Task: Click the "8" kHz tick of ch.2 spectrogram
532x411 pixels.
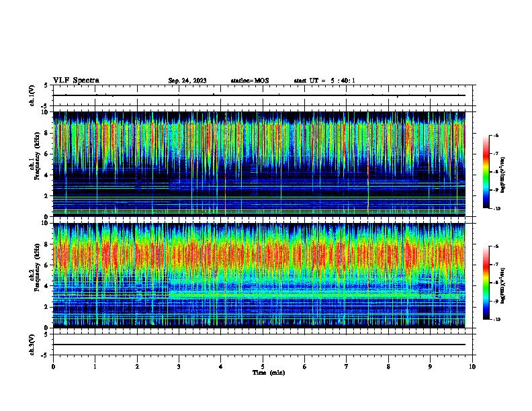Action: tap(47, 244)
